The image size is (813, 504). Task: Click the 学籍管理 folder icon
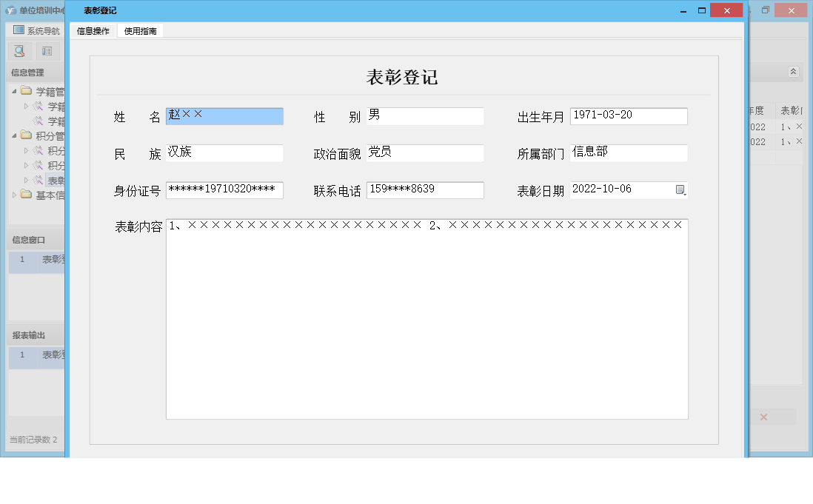tap(24, 91)
